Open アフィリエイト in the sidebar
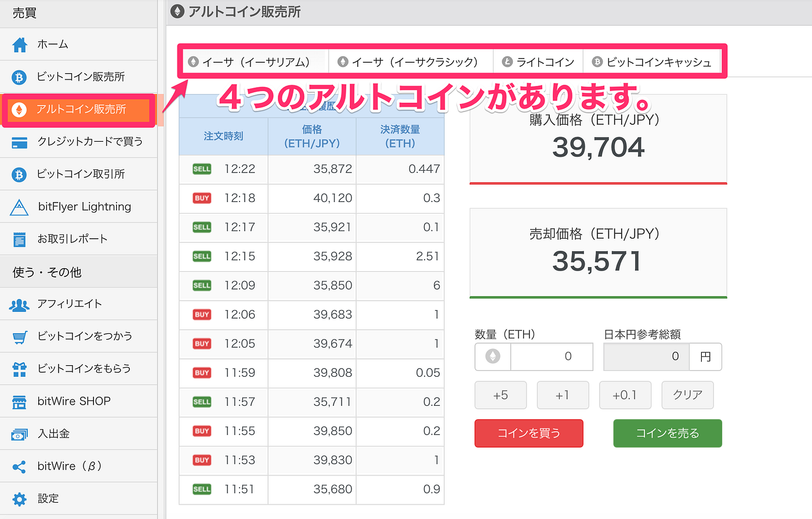The height and width of the screenshot is (519, 812). (78, 304)
